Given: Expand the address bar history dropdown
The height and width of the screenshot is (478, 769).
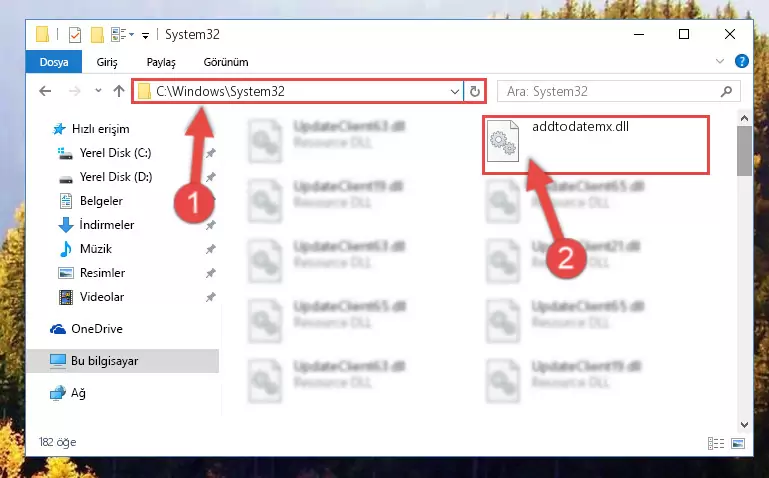Looking at the screenshot, I should tap(455, 91).
